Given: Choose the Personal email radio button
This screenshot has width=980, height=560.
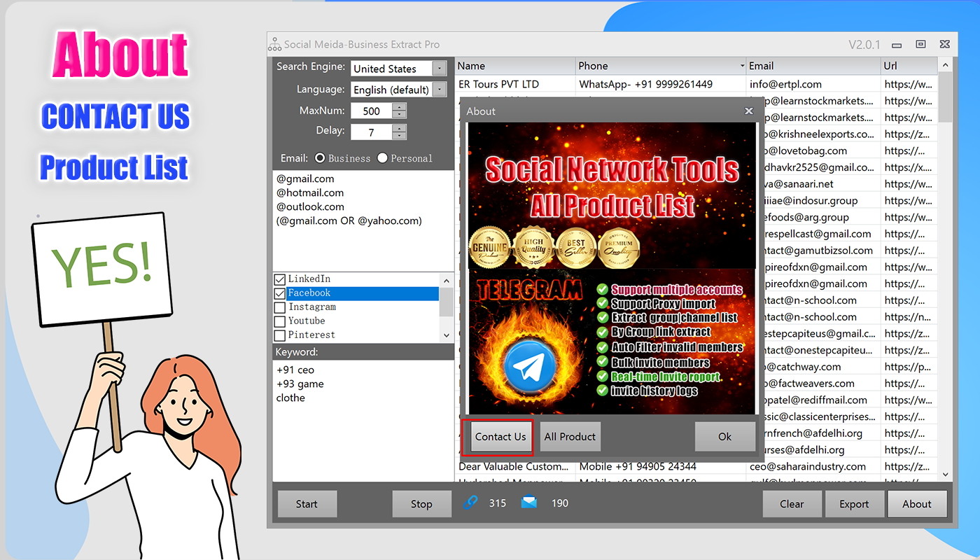Looking at the screenshot, I should tap(382, 158).
